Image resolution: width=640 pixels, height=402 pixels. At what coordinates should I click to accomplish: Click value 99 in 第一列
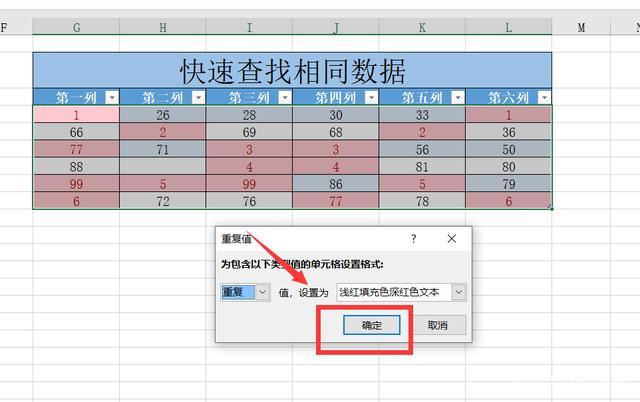76,184
